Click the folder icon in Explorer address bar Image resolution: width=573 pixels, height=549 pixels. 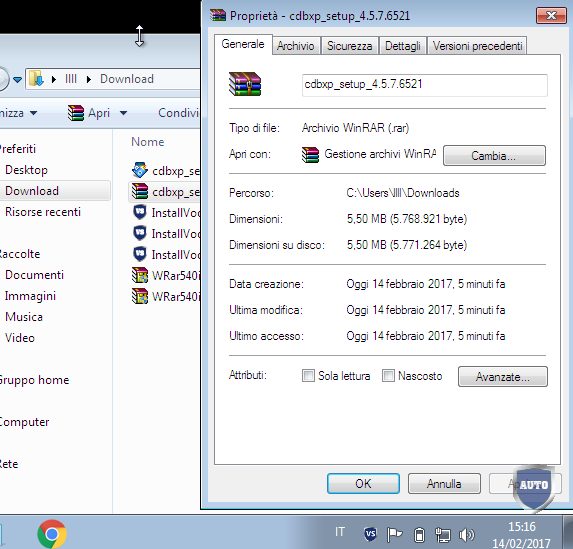click(36, 79)
